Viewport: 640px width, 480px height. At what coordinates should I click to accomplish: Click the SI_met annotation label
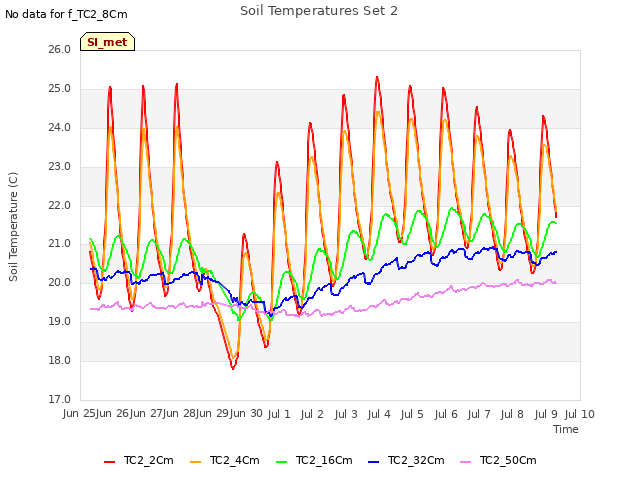107,42
